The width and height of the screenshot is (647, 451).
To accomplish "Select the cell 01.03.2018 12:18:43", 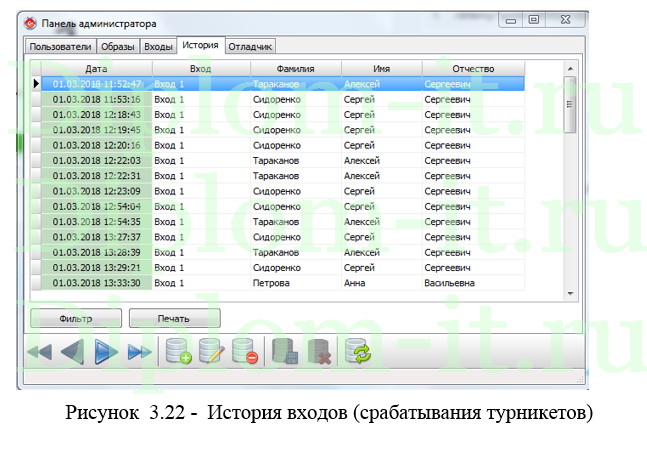I will [x=97, y=115].
